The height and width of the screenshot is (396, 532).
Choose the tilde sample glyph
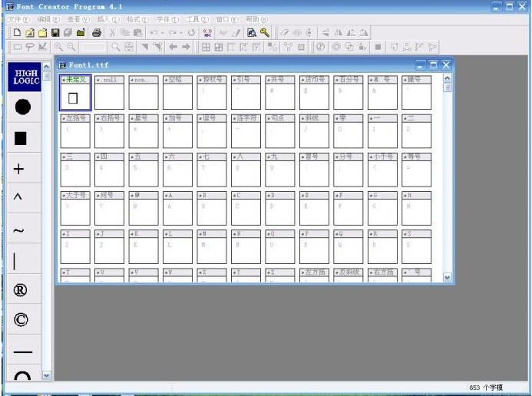point(19,230)
